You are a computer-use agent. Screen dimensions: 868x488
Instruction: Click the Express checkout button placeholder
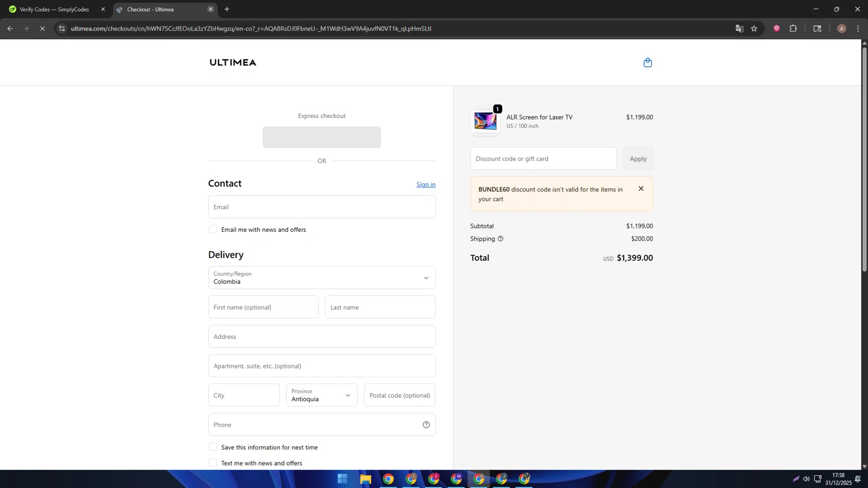322,138
